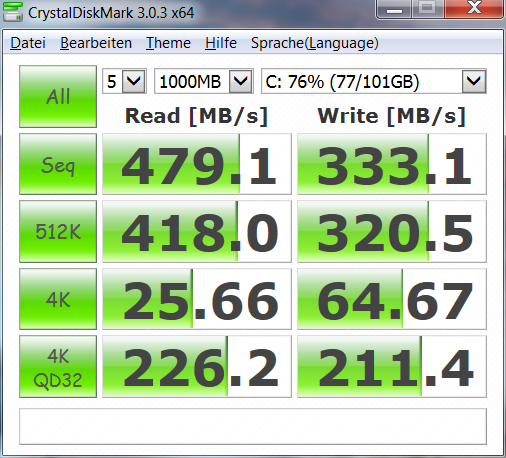
Task: Click the empty comment field at bottom
Action: coord(253,426)
